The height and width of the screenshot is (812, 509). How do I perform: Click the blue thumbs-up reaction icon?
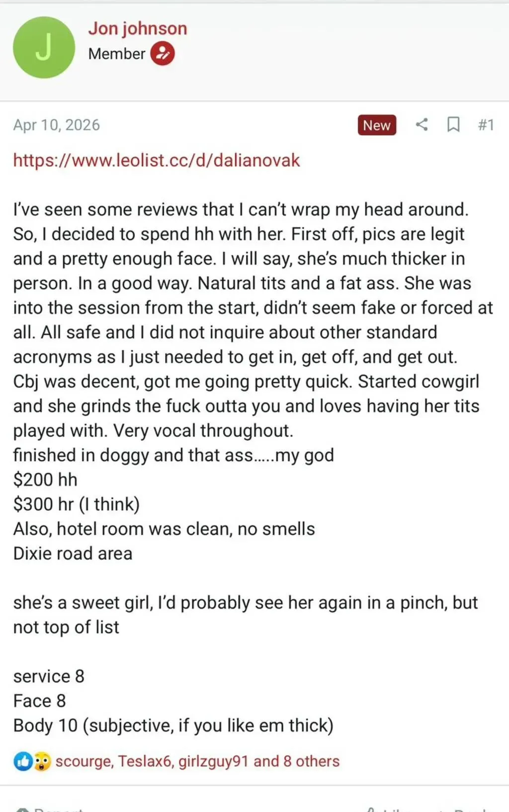23,761
